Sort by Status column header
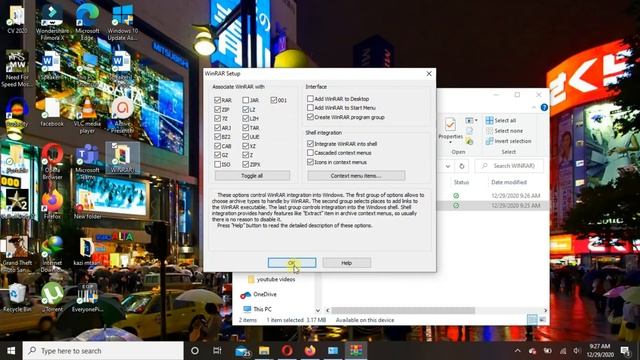640x360 pixels. pos(461,182)
